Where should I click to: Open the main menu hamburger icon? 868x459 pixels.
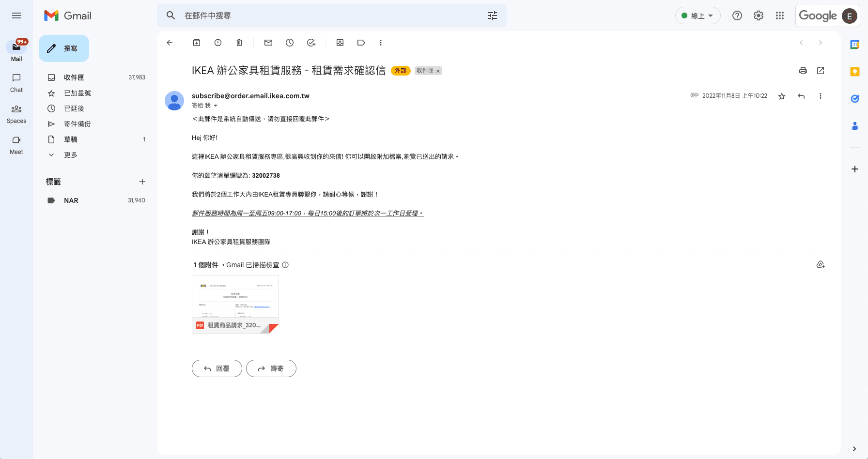16,15
